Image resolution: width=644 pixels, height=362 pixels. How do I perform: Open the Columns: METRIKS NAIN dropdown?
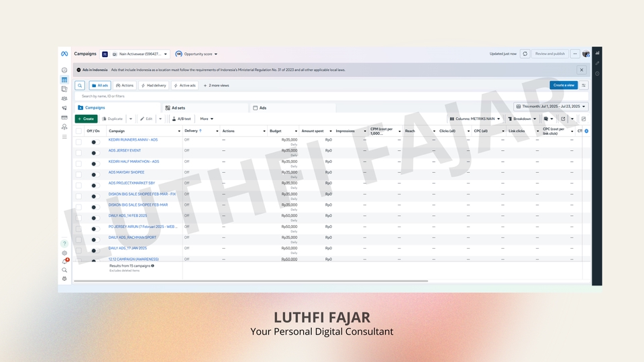click(x=475, y=119)
